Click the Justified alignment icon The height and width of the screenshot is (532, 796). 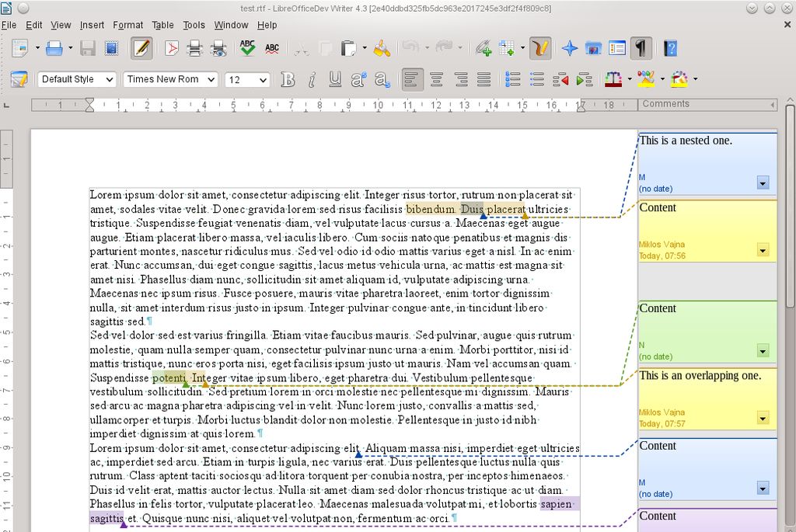(484, 80)
